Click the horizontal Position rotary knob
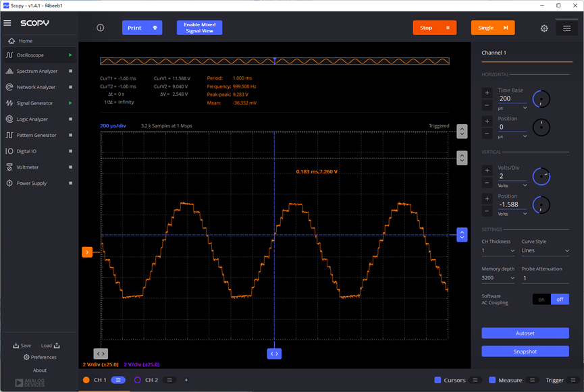This screenshot has width=584, height=392. 541,128
